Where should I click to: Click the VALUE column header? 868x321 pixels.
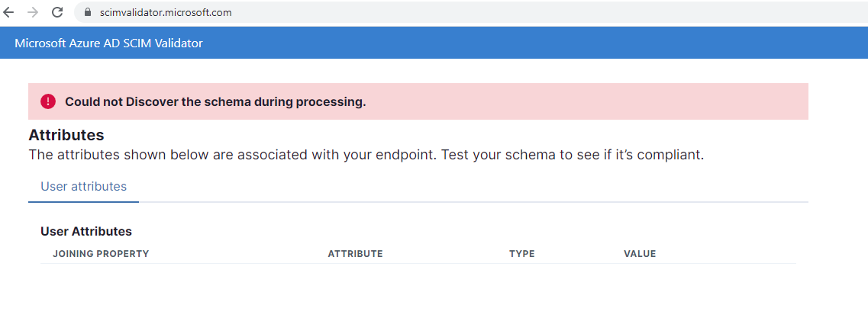click(x=640, y=254)
